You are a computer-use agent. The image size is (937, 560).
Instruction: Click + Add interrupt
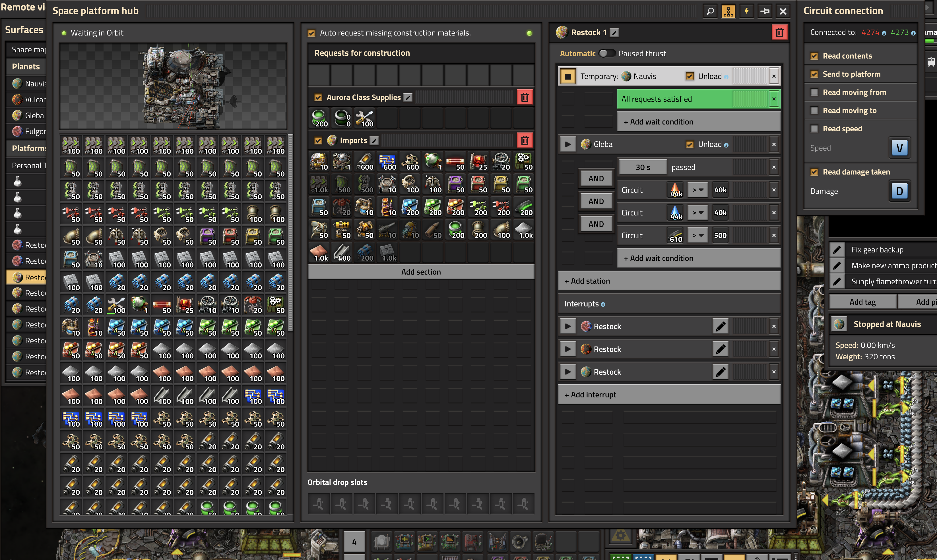point(669,395)
